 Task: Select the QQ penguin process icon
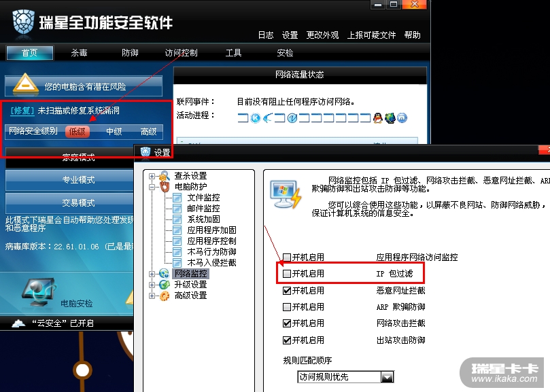pos(378,118)
